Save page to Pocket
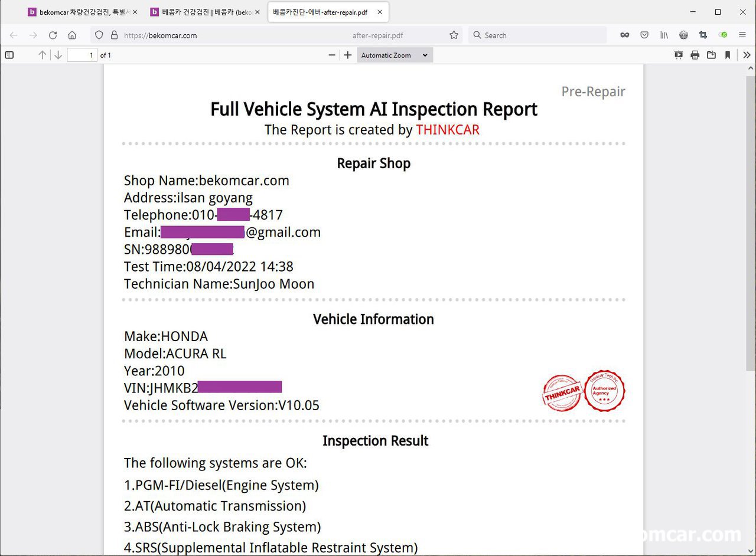 (644, 35)
